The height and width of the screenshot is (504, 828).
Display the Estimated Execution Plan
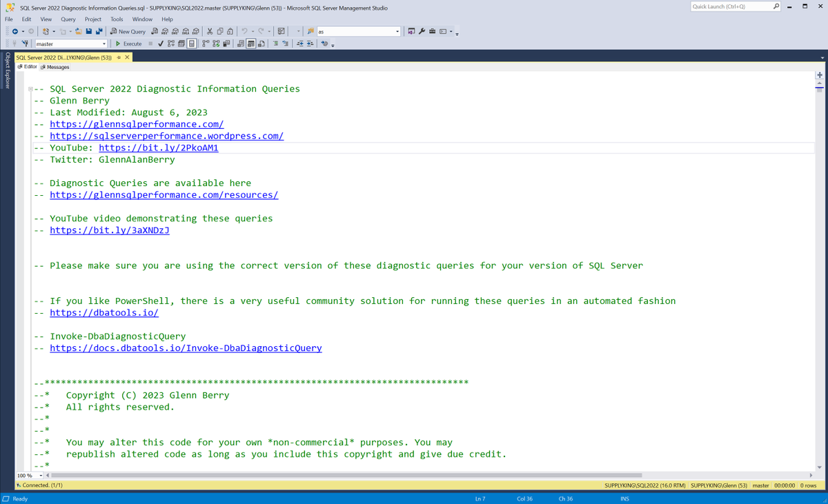pos(171,43)
